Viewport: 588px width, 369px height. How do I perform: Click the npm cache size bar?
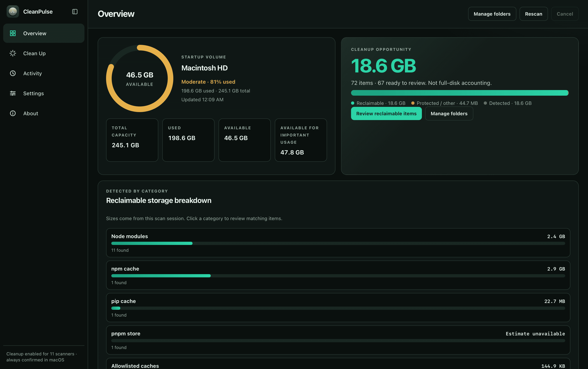(338, 276)
